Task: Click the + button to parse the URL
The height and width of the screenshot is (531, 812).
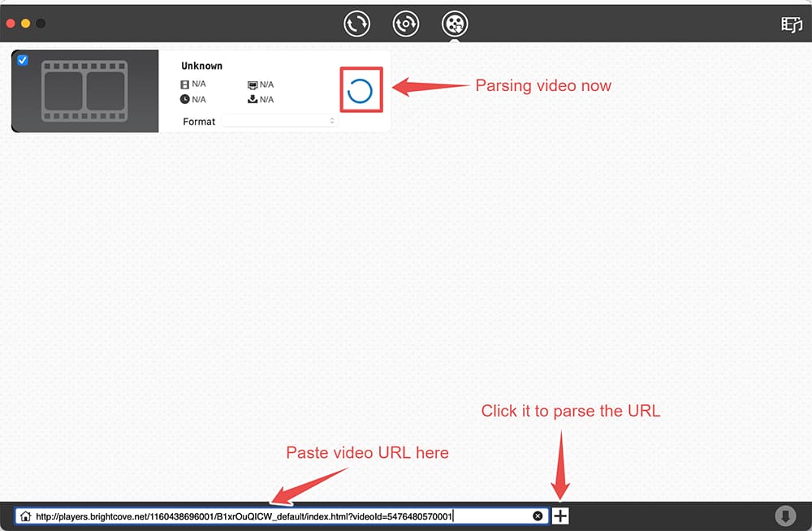Action: coord(559,515)
